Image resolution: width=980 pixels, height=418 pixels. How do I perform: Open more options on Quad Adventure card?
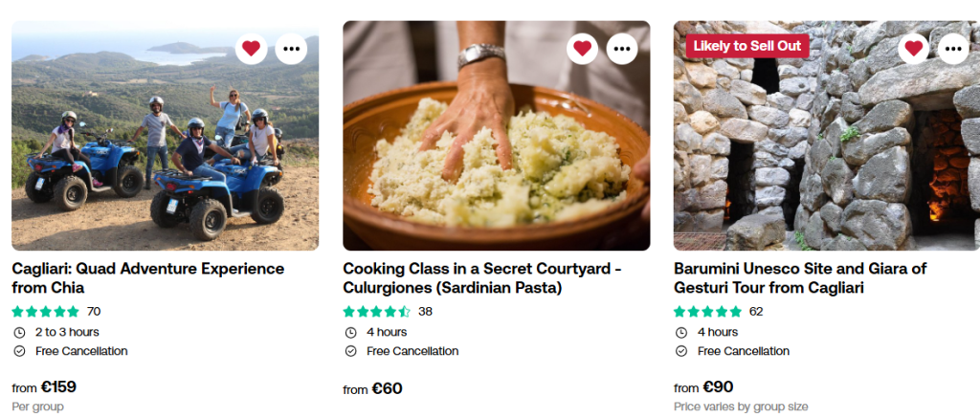(291, 48)
